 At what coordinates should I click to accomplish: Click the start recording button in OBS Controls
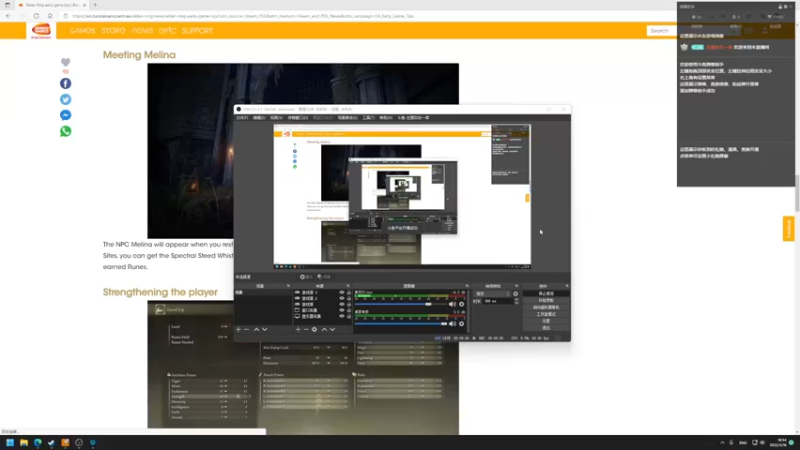(546, 301)
